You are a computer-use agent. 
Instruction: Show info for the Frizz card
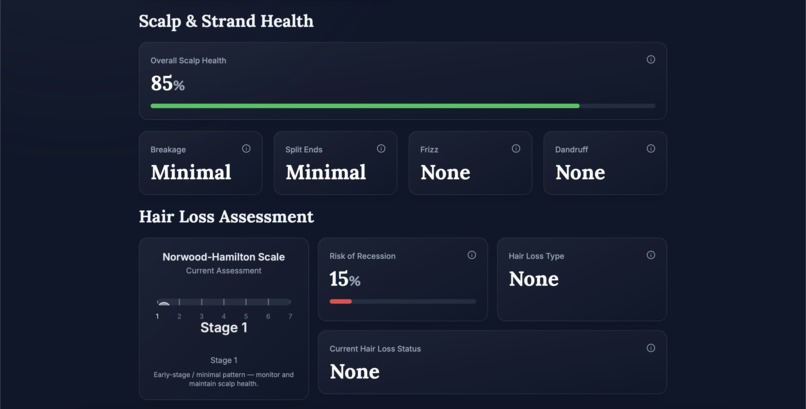click(x=516, y=148)
